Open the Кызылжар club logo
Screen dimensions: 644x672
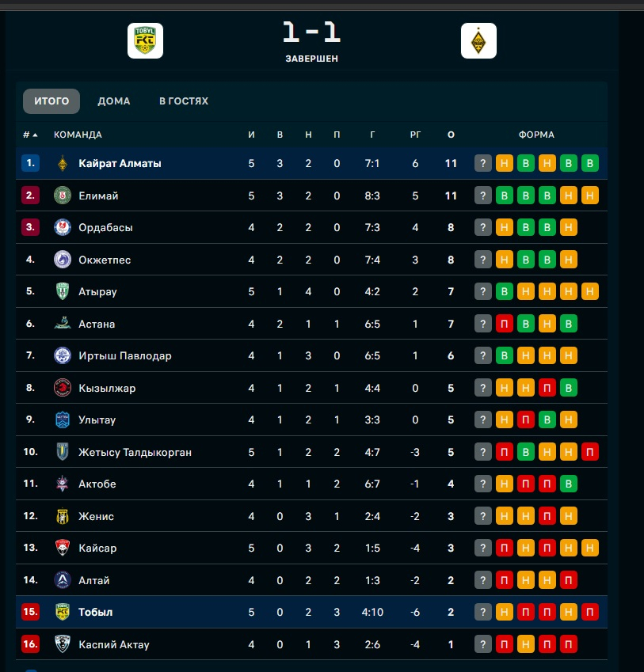pyautogui.click(x=63, y=388)
